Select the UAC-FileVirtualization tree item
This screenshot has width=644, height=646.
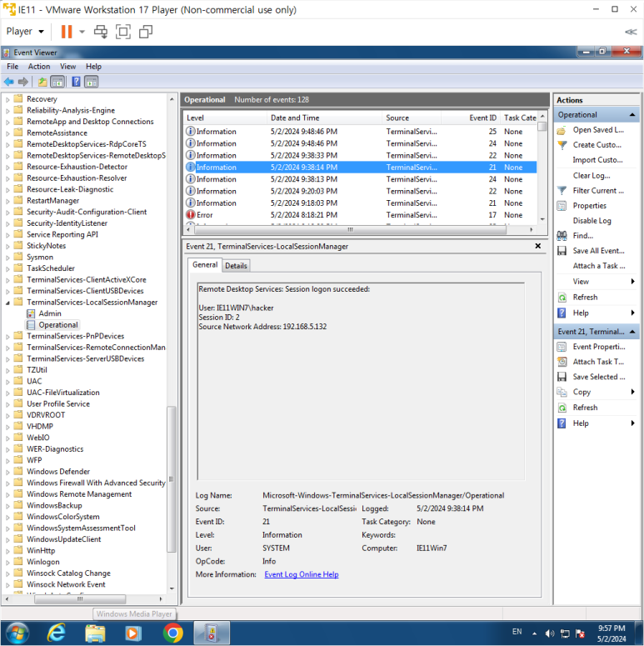pyautogui.click(x=63, y=393)
